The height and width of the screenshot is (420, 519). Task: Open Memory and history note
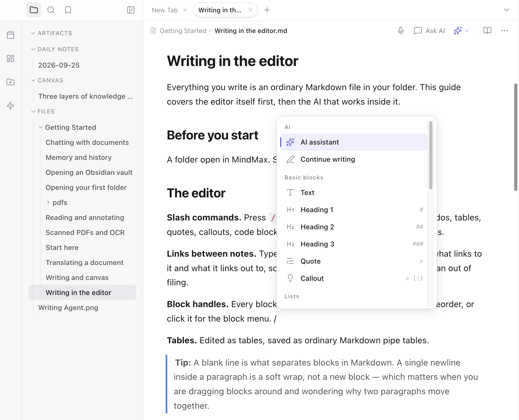79,157
